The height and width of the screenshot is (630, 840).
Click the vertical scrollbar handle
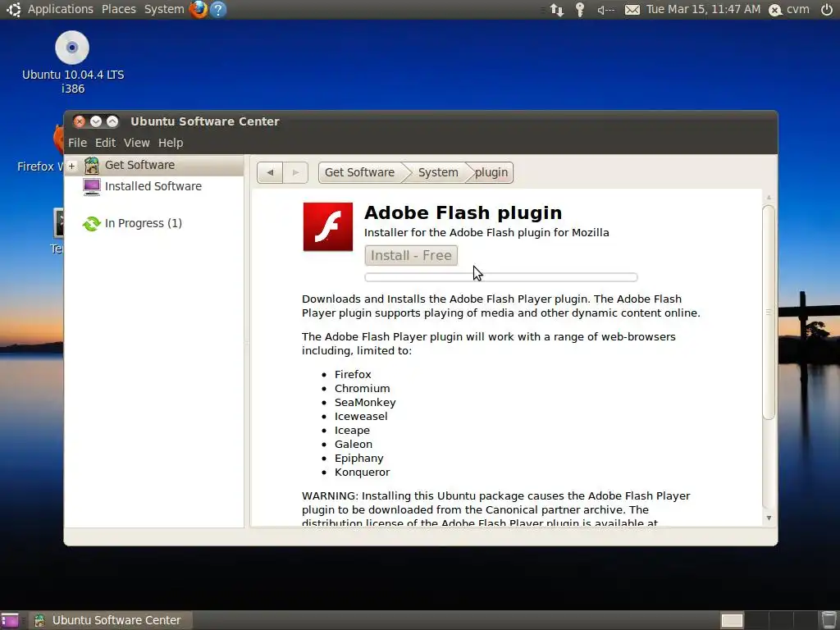(768, 313)
